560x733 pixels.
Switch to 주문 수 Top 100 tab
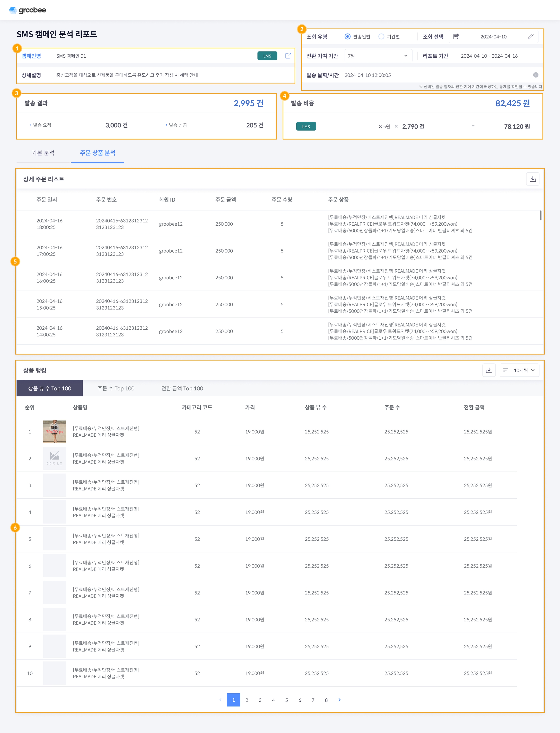(116, 388)
